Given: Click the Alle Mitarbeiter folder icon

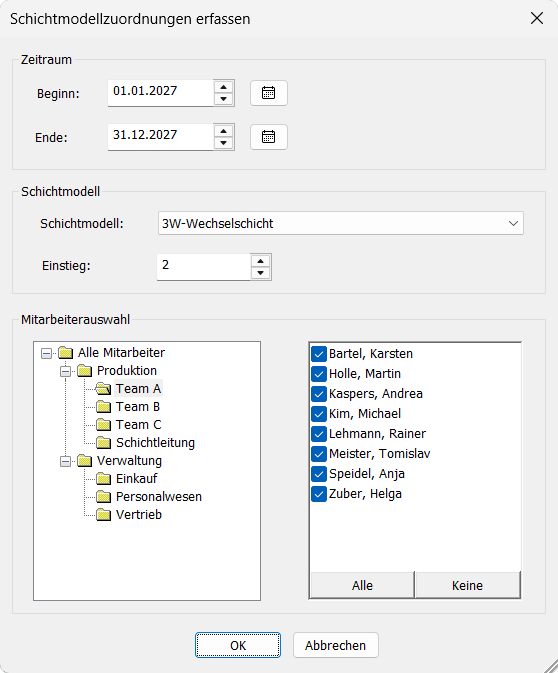Looking at the screenshot, I should [66, 353].
